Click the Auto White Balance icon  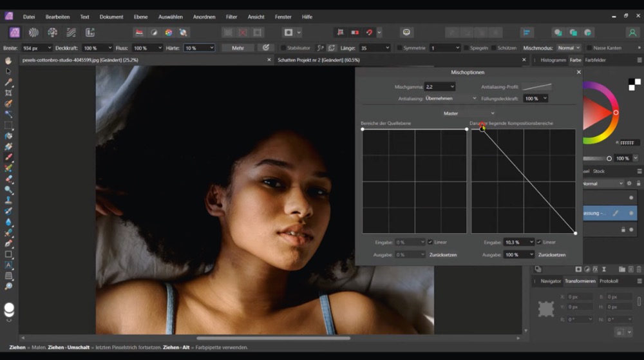coord(182,32)
